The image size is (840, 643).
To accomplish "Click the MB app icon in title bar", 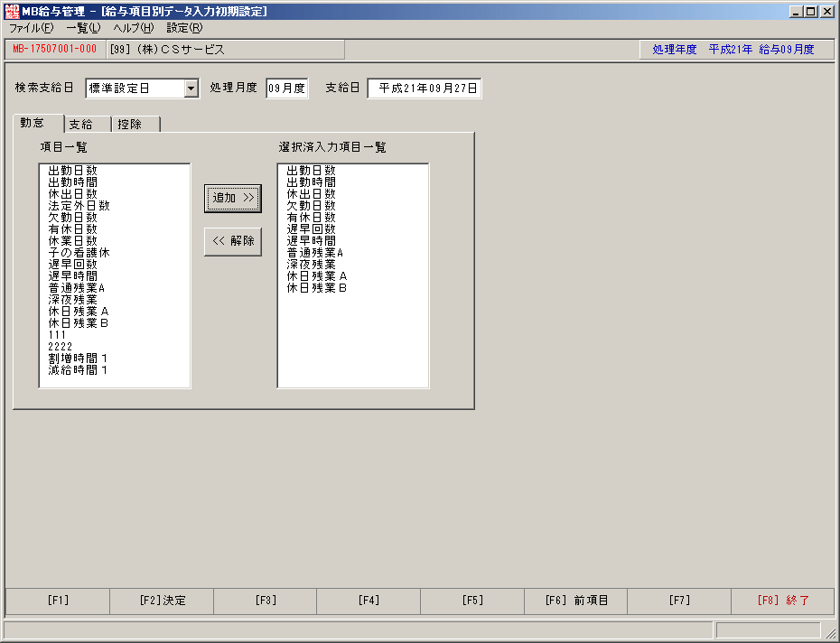I will [11, 11].
